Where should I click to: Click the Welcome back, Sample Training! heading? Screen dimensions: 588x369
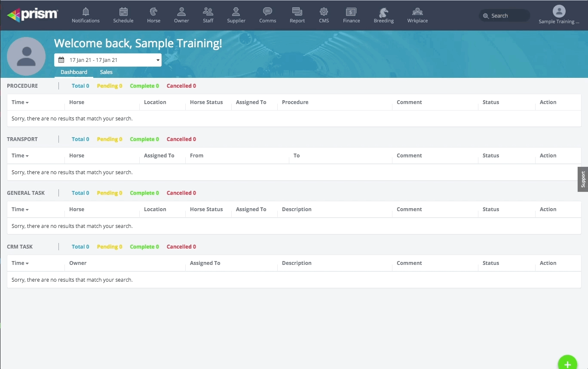click(x=138, y=43)
